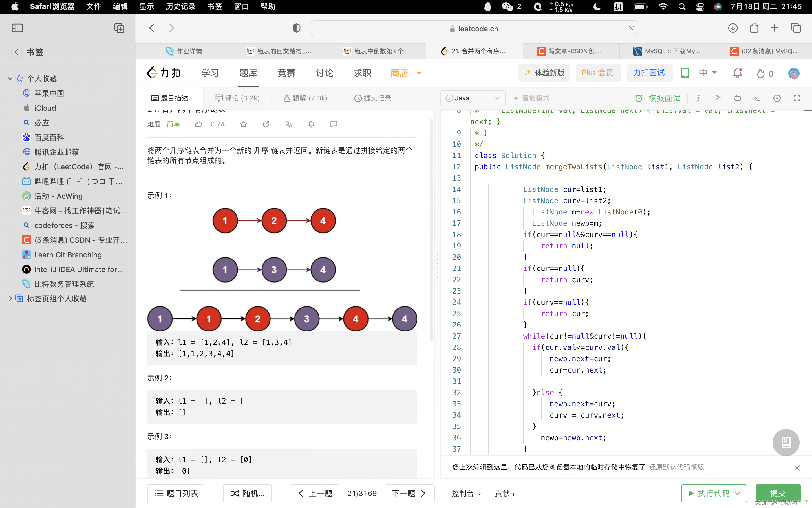Toggle the Safari sidebar panel icon
812x508 pixels.
click(17, 28)
